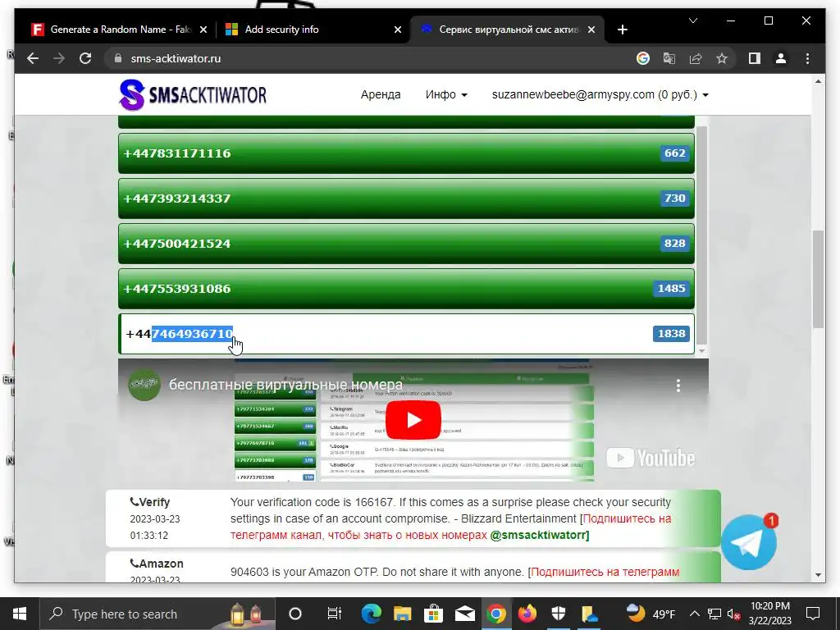Click the address bar URL sms-acktiwator.ru
Viewport: 840px width, 630px height.
click(x=176, y=58)
